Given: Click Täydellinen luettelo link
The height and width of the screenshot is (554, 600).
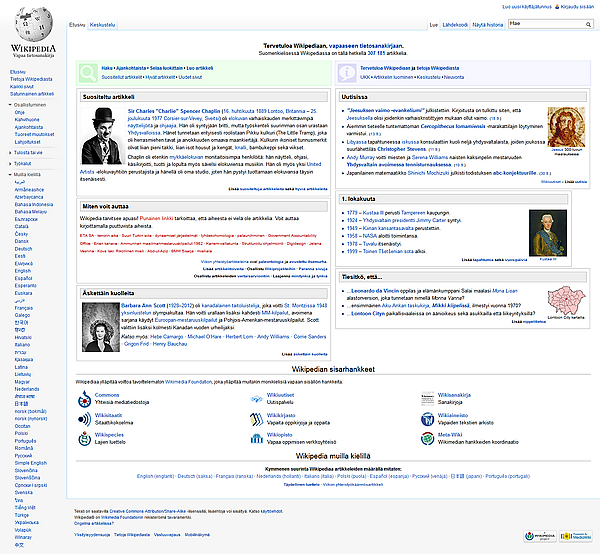Looking at the screenshot, I should (302, 485).
